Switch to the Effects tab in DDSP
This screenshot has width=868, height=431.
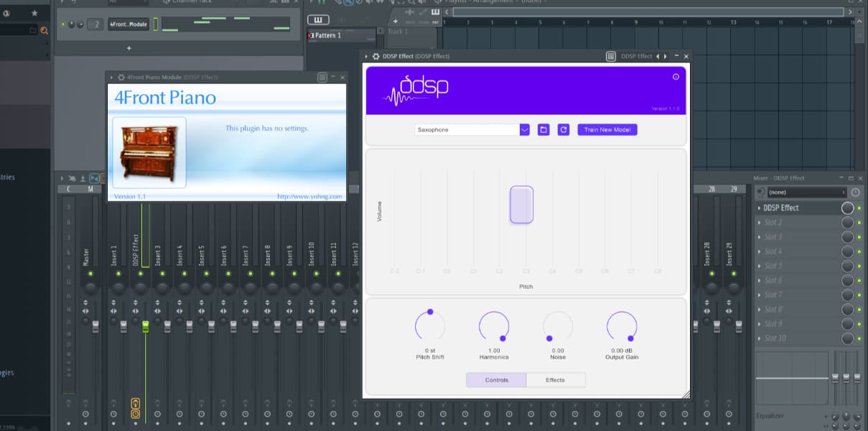556,380
